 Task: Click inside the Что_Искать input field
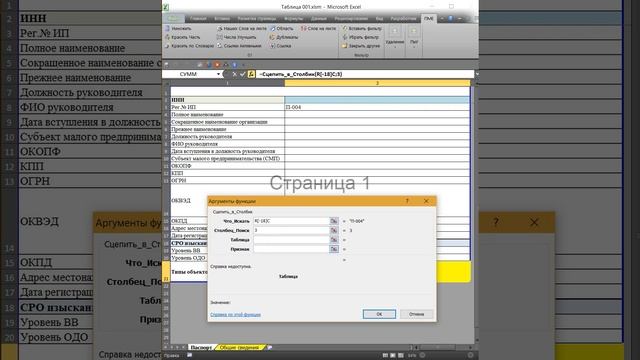click(x=291, y=221)
